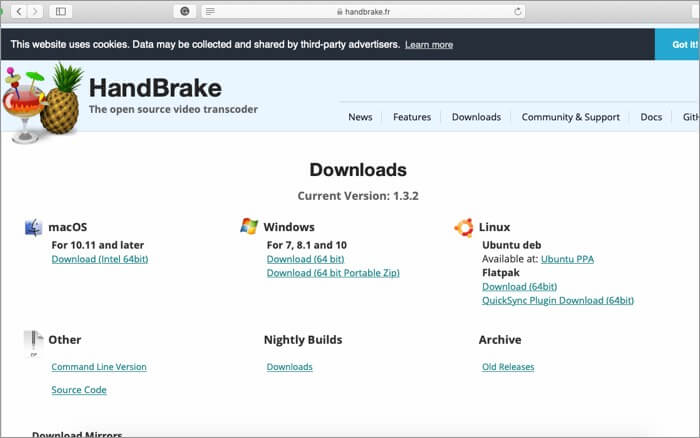Open Reader view icon in address bar
The image size is (700, 438).
210,11
